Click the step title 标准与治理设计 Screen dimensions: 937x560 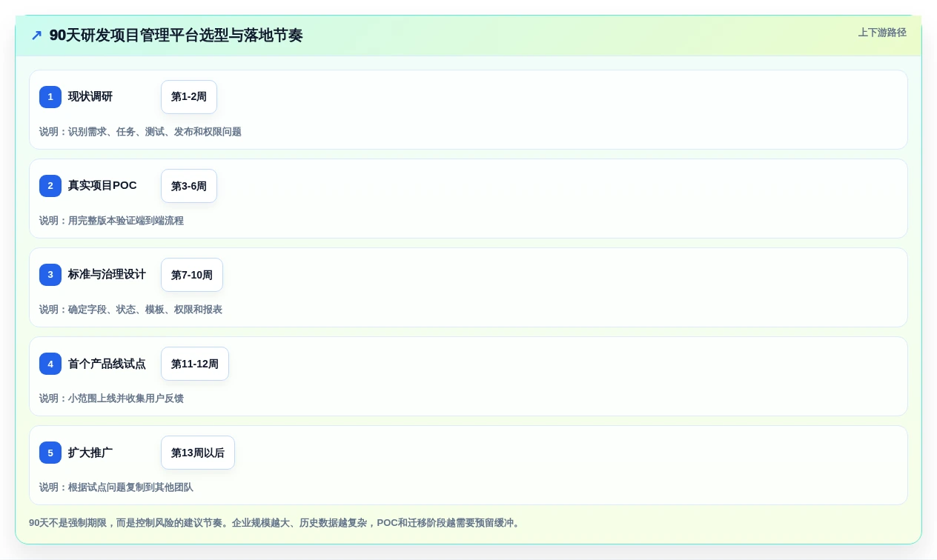click(x=107, y=275)
